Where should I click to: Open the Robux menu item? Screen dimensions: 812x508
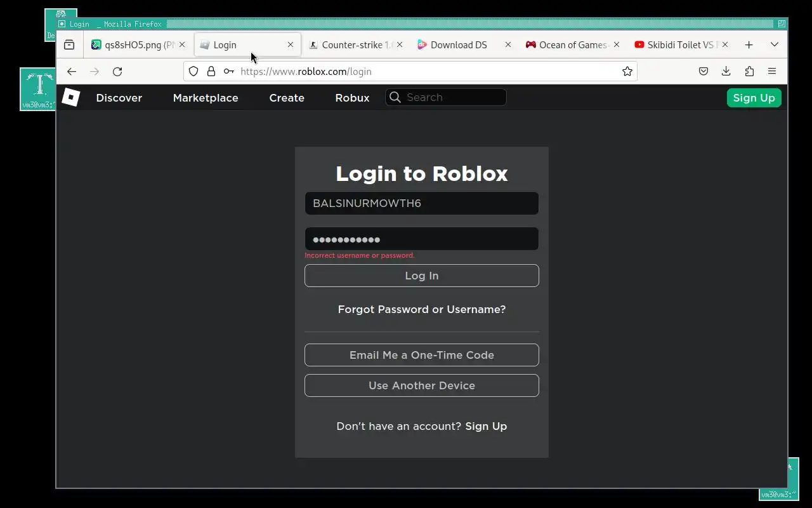click(x=352, y=98)
